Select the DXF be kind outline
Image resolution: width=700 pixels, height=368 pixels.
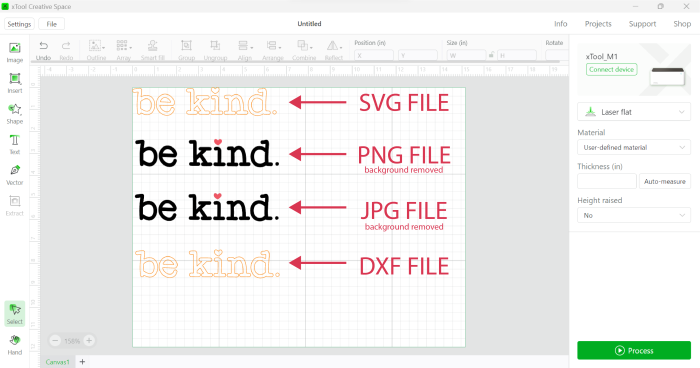click(x=208, y=264)
